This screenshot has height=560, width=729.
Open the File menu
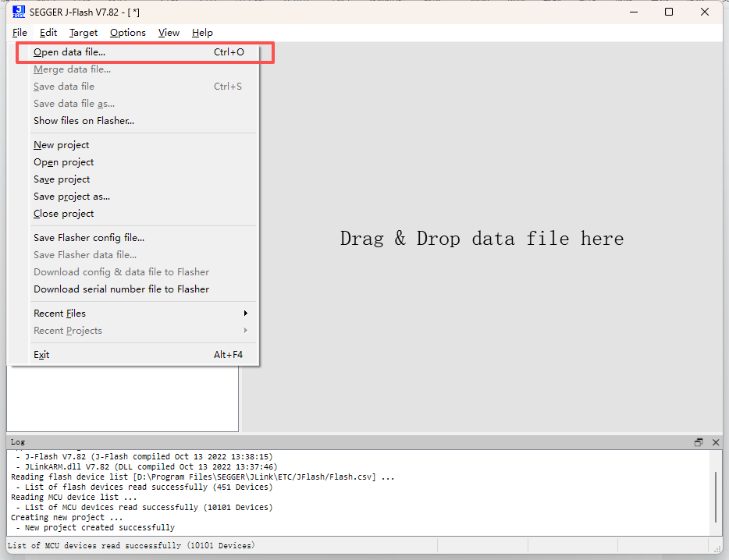click(20, 33)
